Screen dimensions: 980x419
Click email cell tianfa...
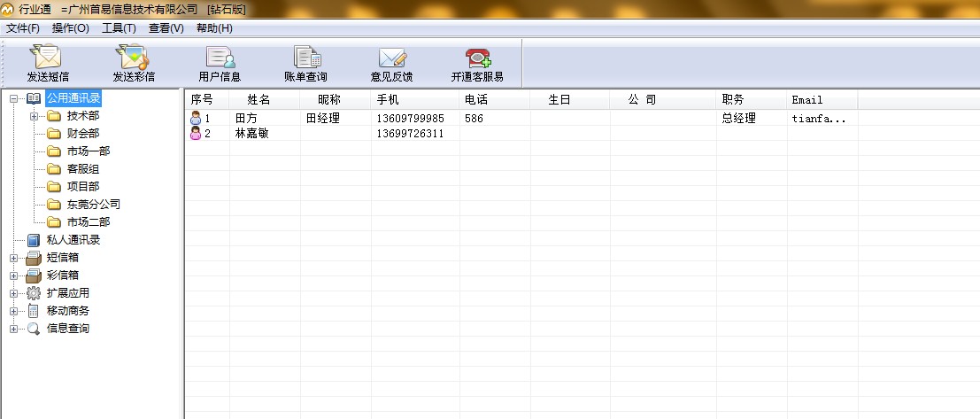tap(820, 118)
